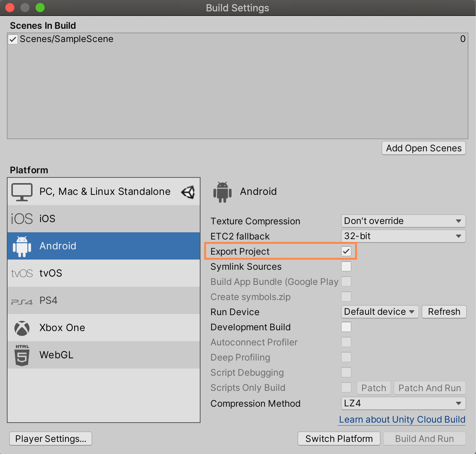Click the Refresh devices button
Screen dimensions: 476x454
tap(444, 312)
